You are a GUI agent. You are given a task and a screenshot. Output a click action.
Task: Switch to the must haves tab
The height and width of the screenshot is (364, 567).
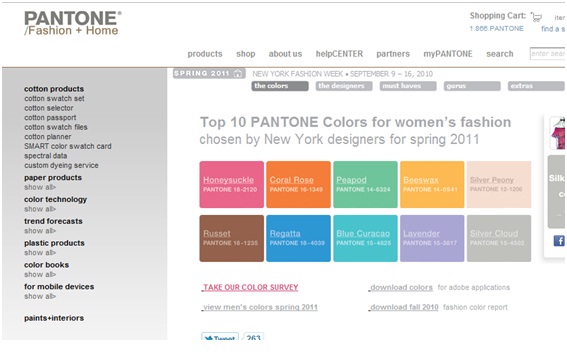coord(408,86)
